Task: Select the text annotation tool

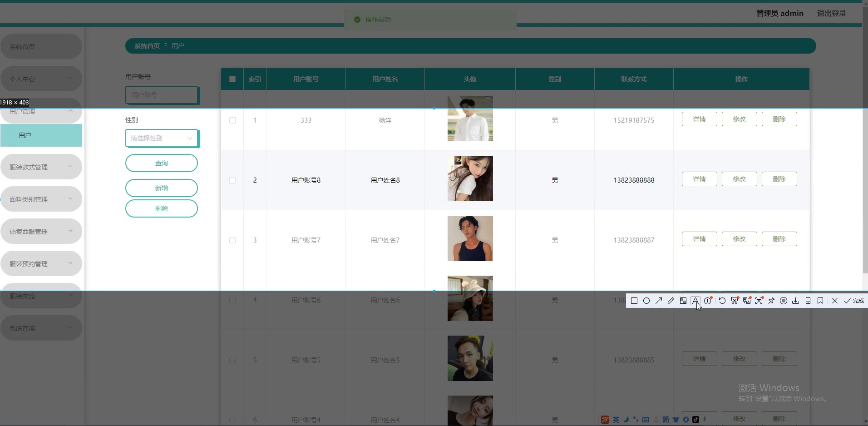Action: click(x=695, y=301)
